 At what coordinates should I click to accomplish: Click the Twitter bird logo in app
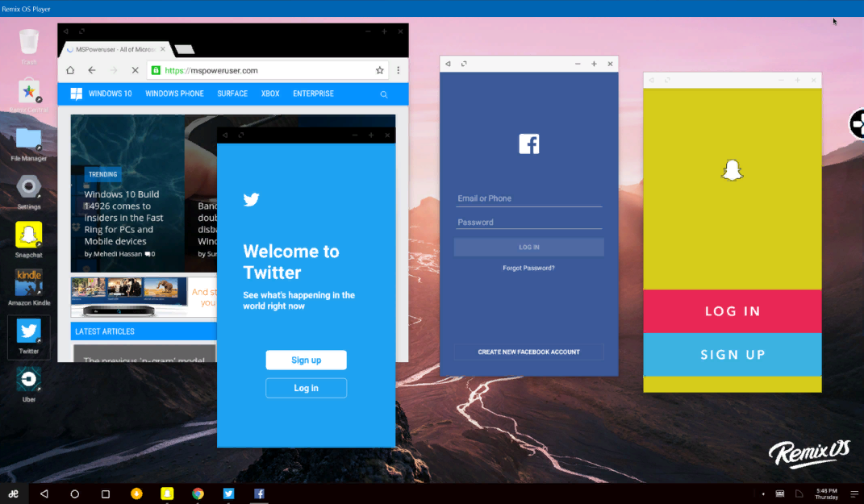(x=251, y=199)
